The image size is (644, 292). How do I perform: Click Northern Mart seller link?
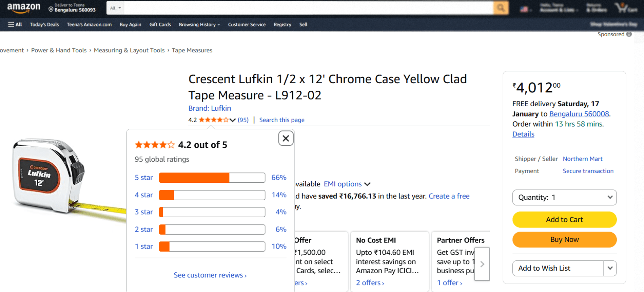[x=583, y=159]
